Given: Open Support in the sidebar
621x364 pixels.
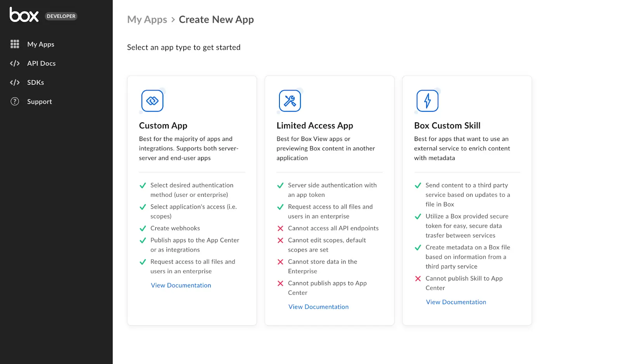Looking at the screenshot, I should 40,102.
